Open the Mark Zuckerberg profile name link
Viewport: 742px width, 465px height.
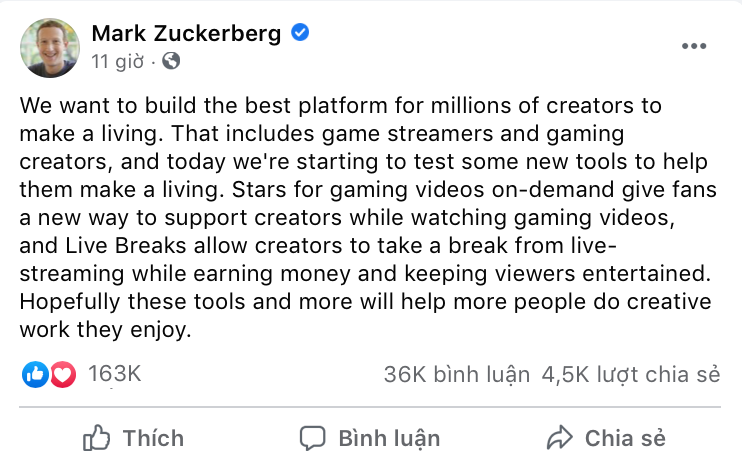coord(186,33)
